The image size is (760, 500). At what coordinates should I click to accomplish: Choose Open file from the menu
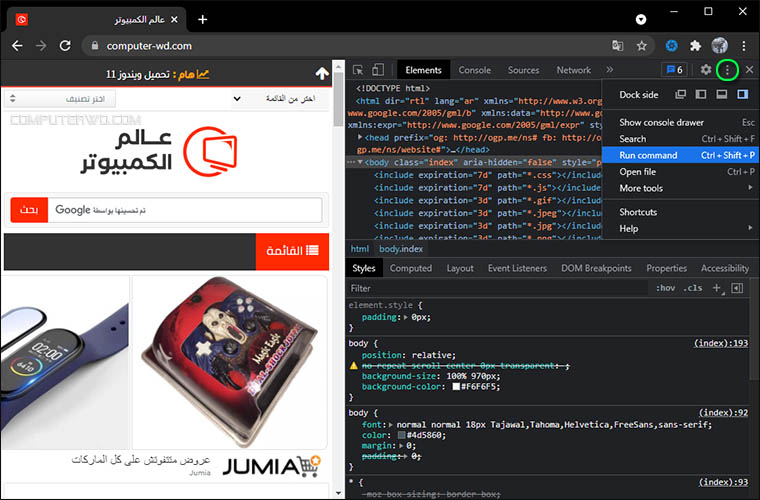pos(681,172)
